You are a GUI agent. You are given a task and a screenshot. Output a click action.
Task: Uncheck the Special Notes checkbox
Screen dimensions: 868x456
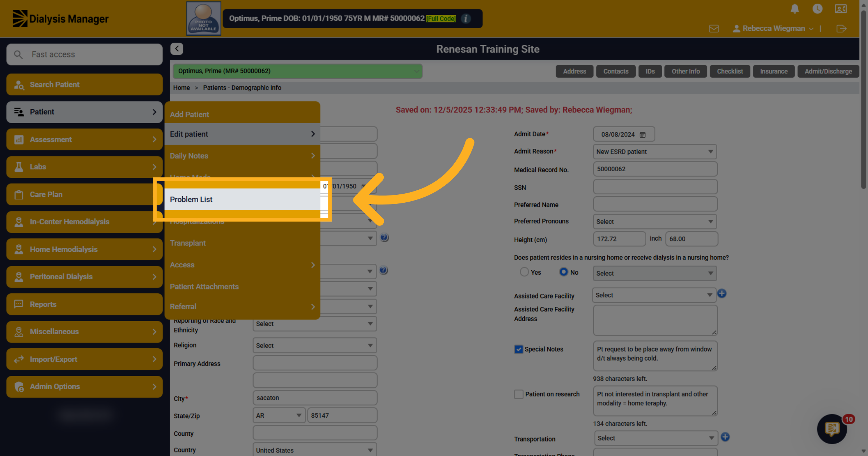click(519, 349)
